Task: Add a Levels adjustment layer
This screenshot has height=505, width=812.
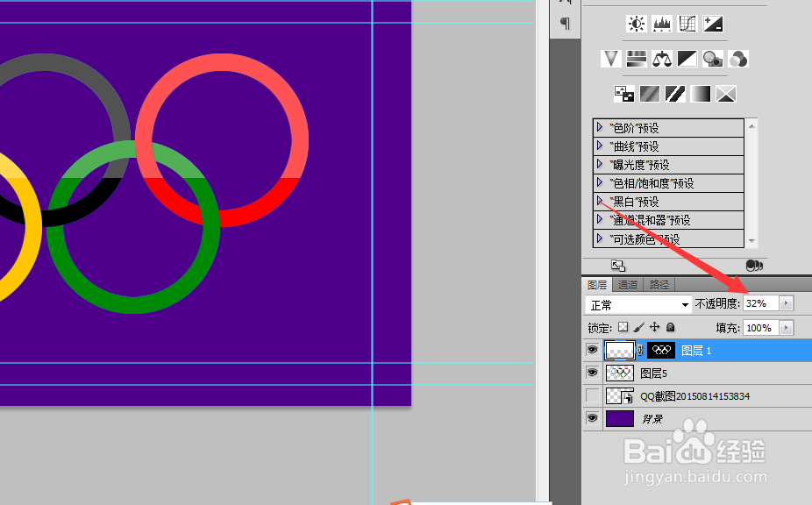Action: click(662, 24)
